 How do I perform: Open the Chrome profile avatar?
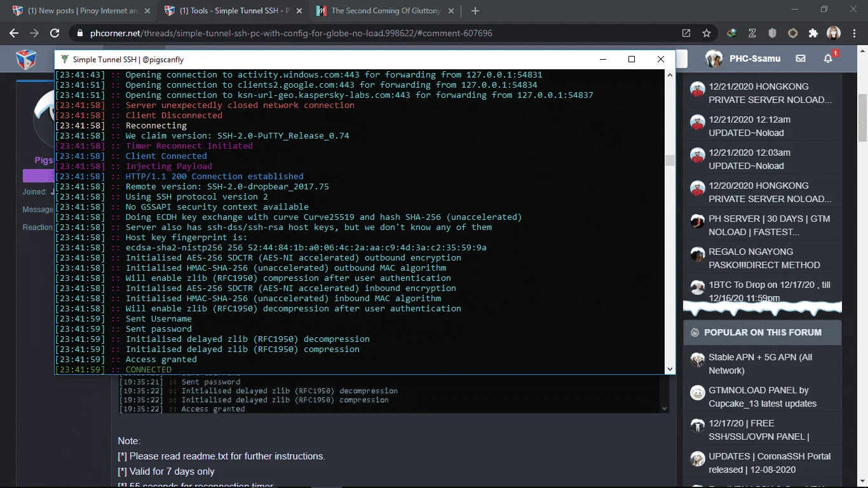(x=834, y=33)
